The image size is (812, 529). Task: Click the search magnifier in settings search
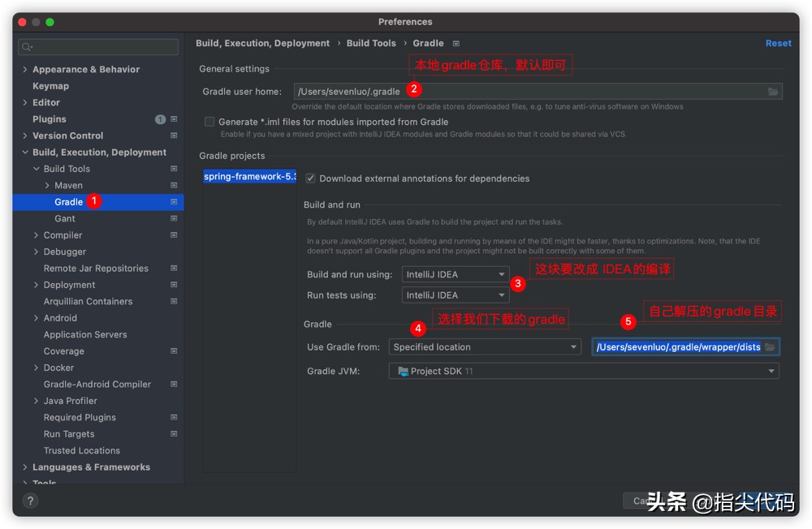pos(28,48)
